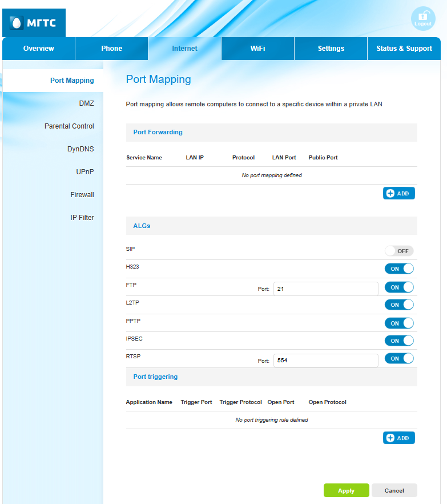The width and height of the screenshot is (447, 504).
Task: Click the MGTS logo
Action: point(34,23)
